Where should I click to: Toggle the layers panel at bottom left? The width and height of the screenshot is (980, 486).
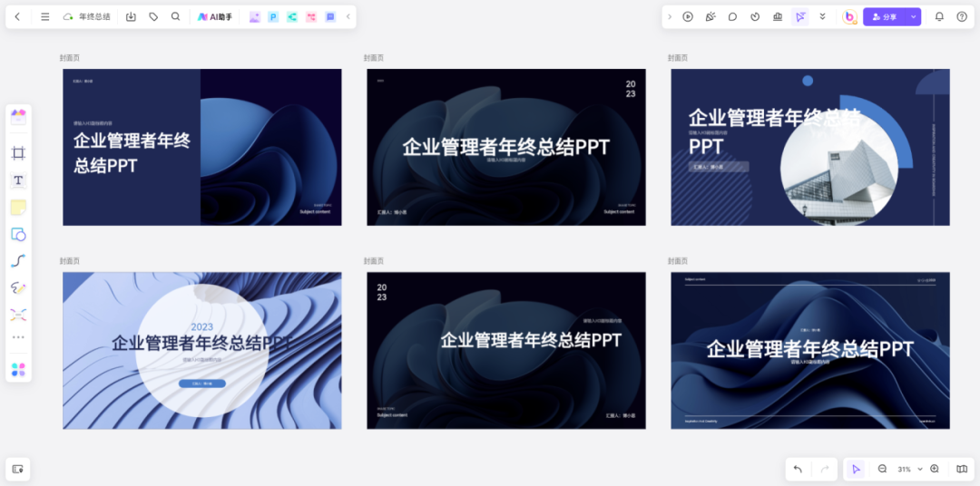(18, 469)
